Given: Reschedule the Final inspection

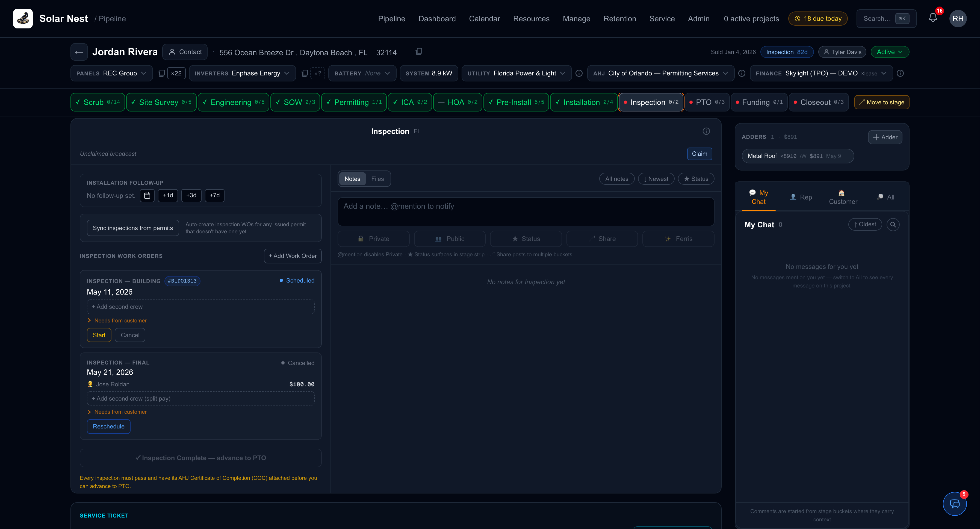Looking at the screenshot, I should (108, 426).
